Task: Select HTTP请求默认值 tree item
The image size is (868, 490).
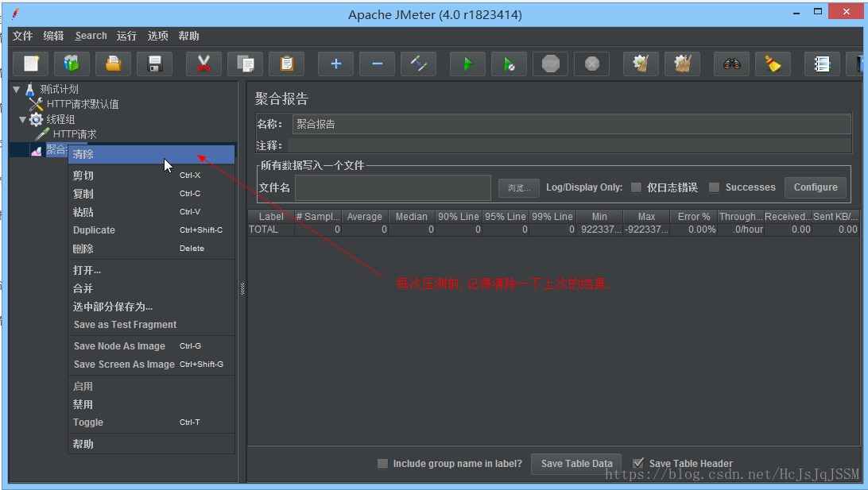Action: tap(83, 104)
